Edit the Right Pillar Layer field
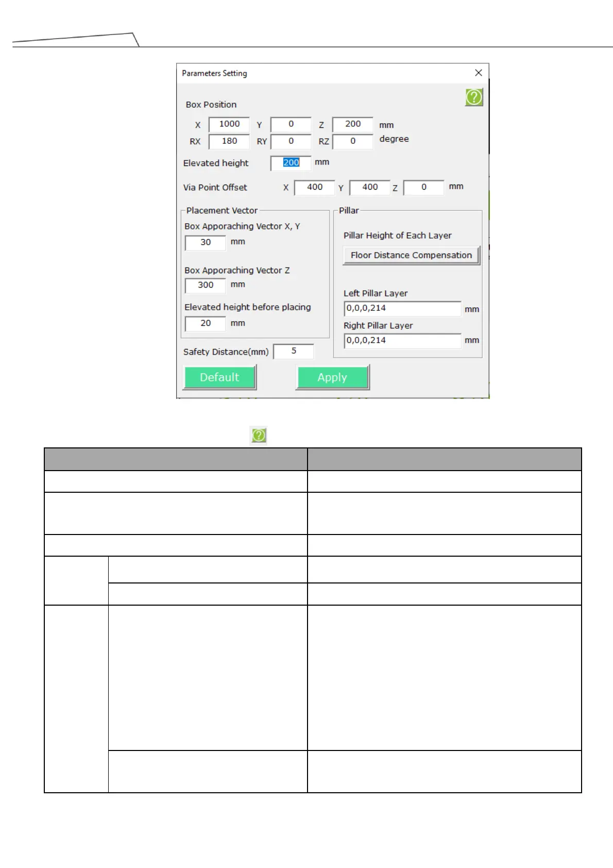613x868 pixels. [403, 341]
